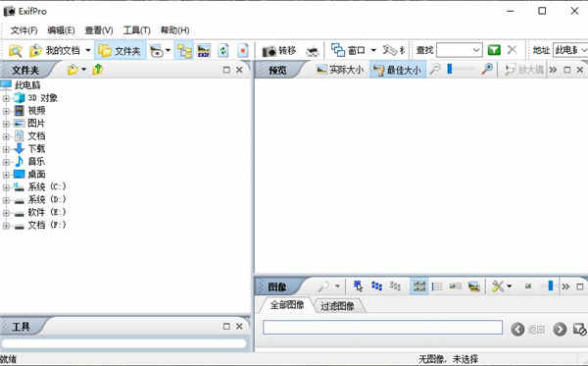Click the image browser magnifier toolbar icon
Viewport: 588px width, 366px height.
click(x=16, y=51)
